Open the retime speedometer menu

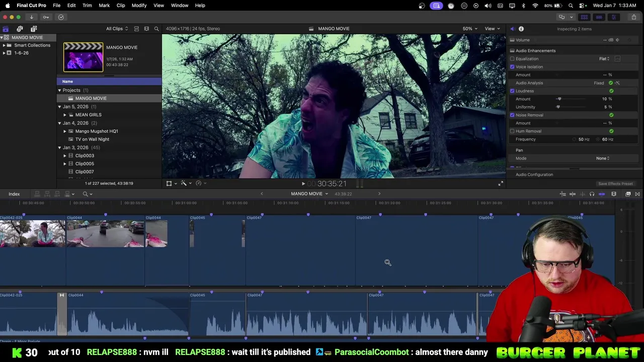(200, 184)
